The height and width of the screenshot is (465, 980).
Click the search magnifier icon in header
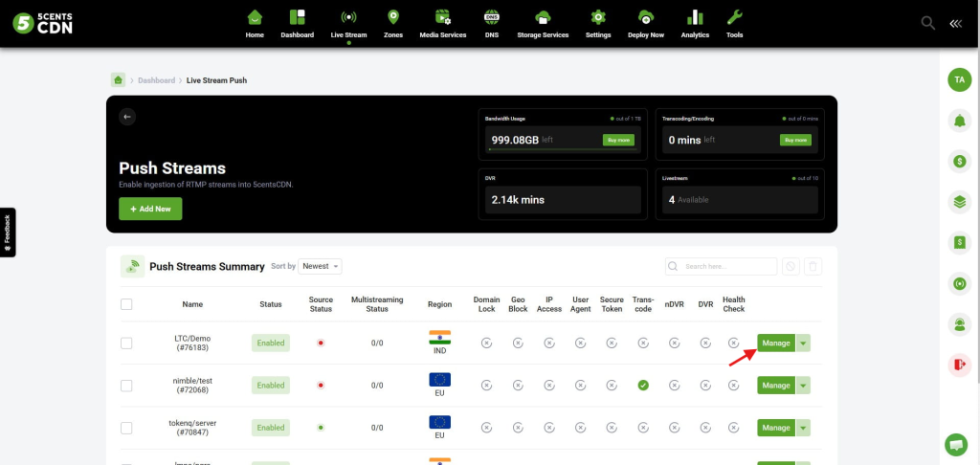point(928,23)
